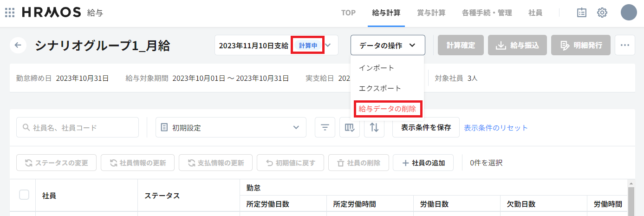The width and height of the screenshot is (644, 216).
Task: Open the filter icon button
Action: (325, 127)
